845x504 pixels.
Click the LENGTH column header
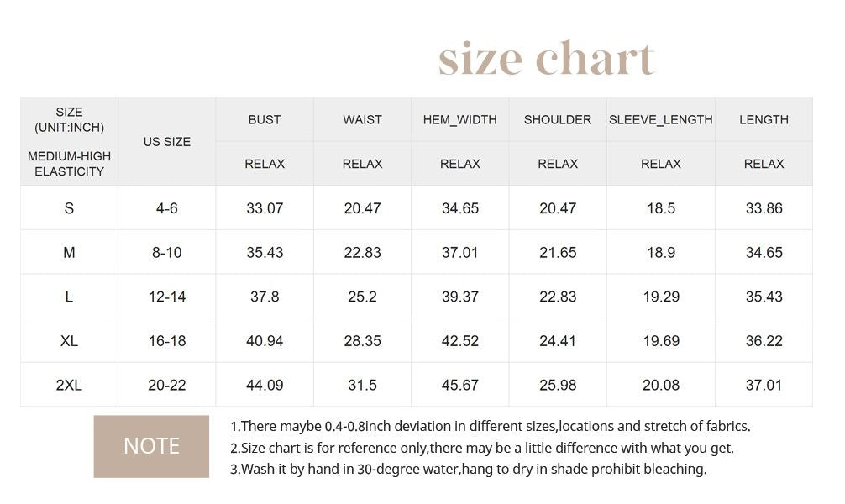click(764, 119)
